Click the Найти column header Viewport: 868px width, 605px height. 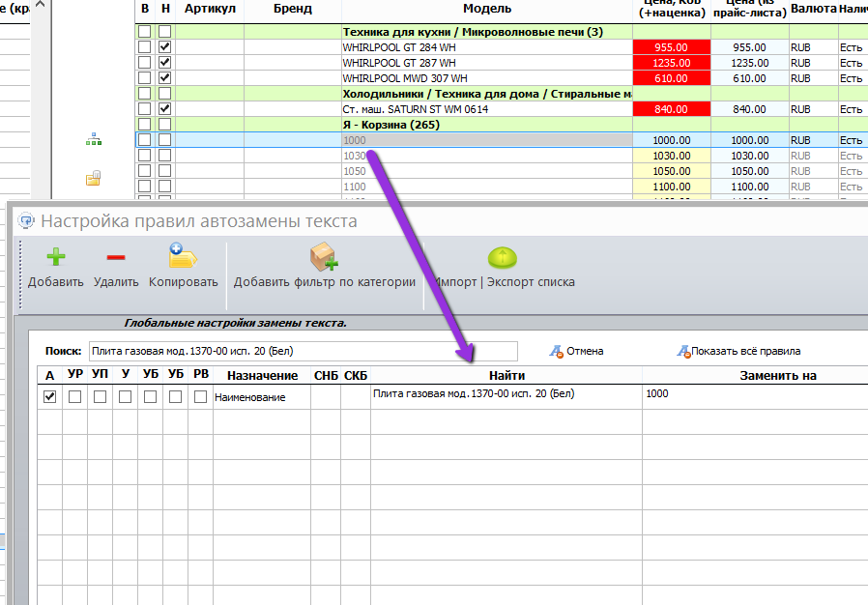click(x=506, y=375)
